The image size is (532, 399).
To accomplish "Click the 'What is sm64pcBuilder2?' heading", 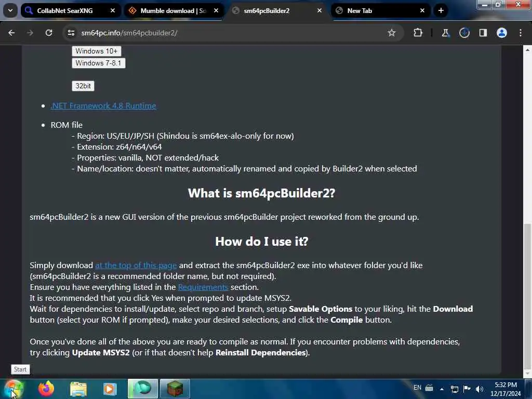I will pos(261,193).
